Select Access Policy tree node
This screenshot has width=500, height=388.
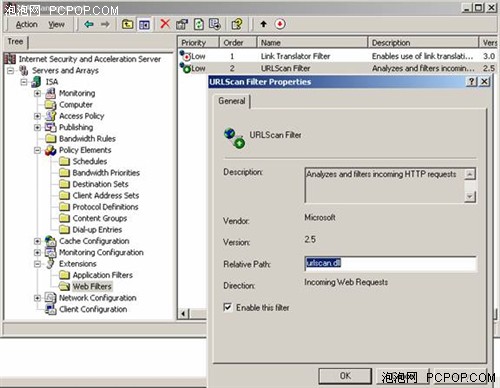[82, 116]
